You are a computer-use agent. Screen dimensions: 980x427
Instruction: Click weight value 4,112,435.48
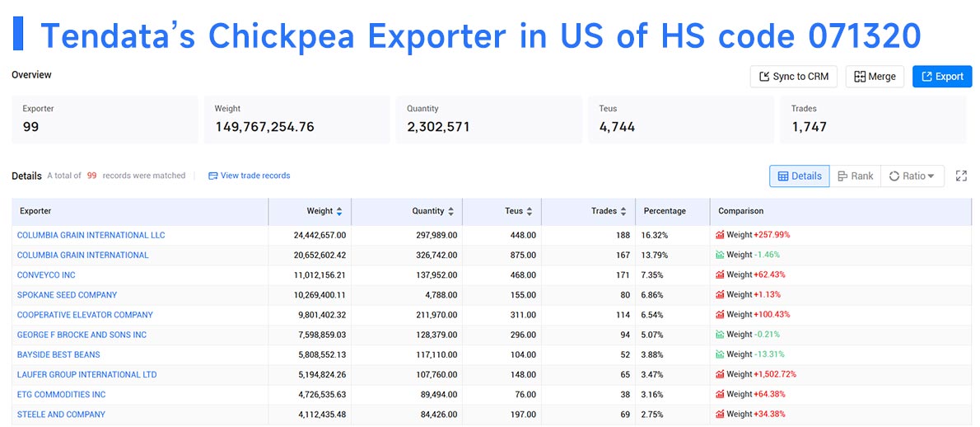point(322,415)
